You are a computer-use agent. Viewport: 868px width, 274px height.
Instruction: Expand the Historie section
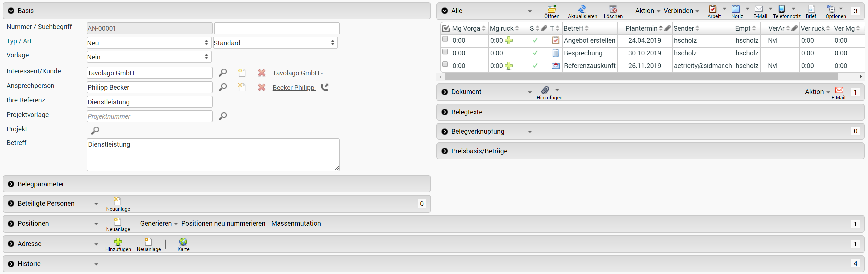click(11, 264)
